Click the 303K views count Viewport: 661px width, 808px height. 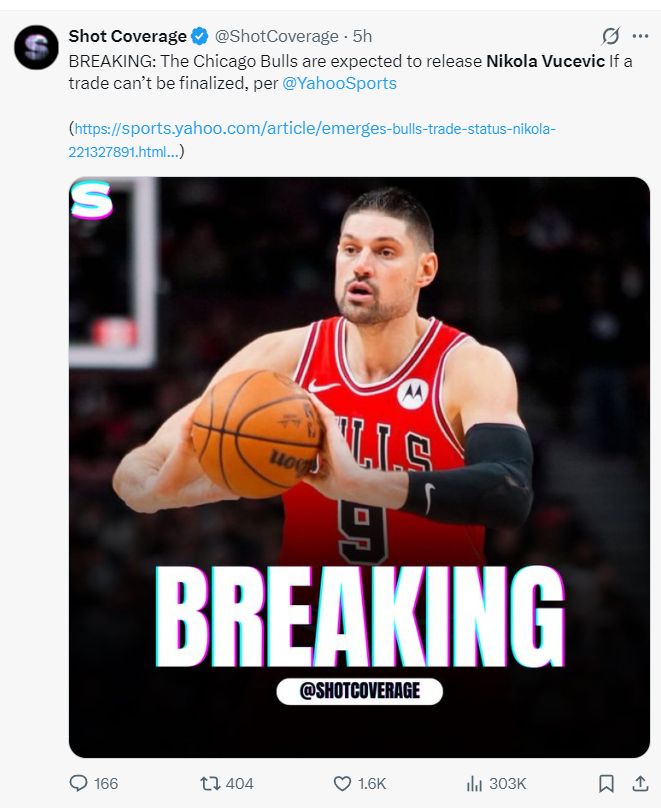[508, 783]
